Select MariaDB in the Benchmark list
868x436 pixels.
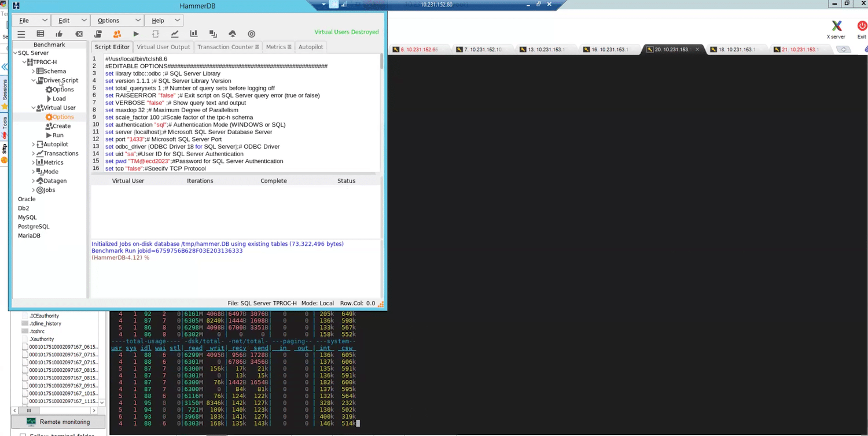[x=29, y=236]
